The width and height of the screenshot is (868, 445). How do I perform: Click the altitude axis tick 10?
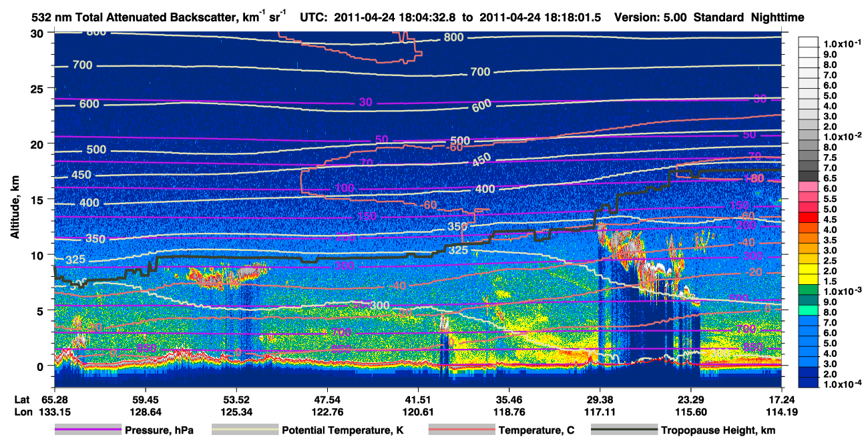coord(39,254)
